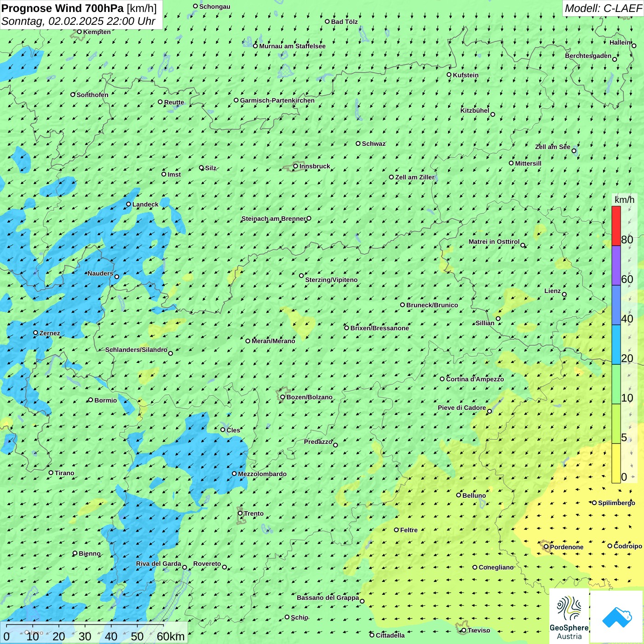Click the Hallein label
This screenshot has width=644, height=644.
[x=620, y=42]
